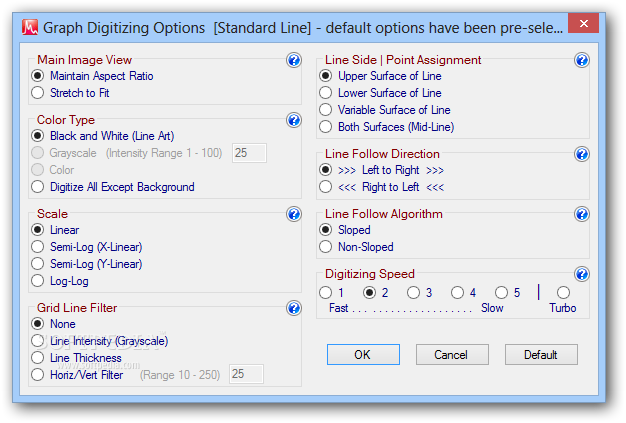Open help for Digitizing Speed

(582, 274)
